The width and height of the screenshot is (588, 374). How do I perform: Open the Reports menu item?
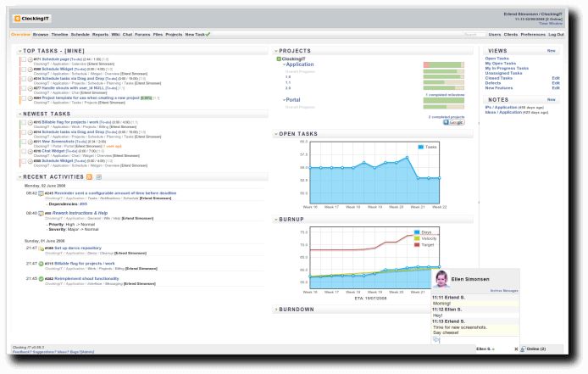point(100,35)
